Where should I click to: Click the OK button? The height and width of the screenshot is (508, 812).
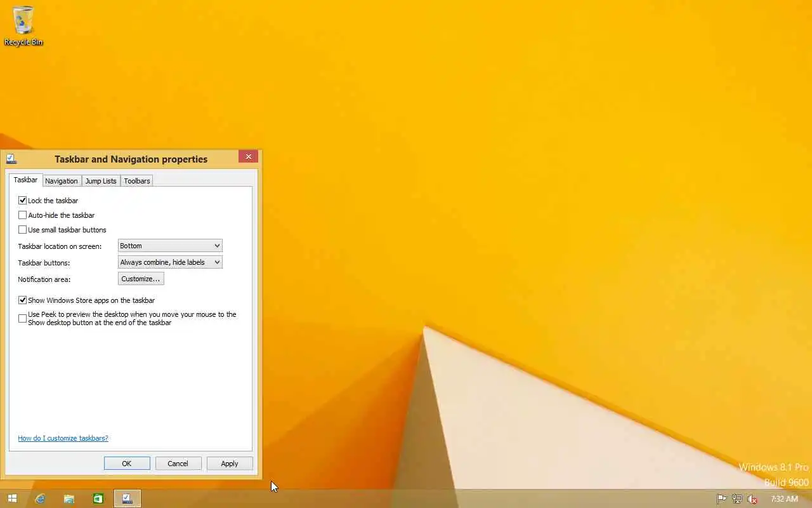(127, 464)
